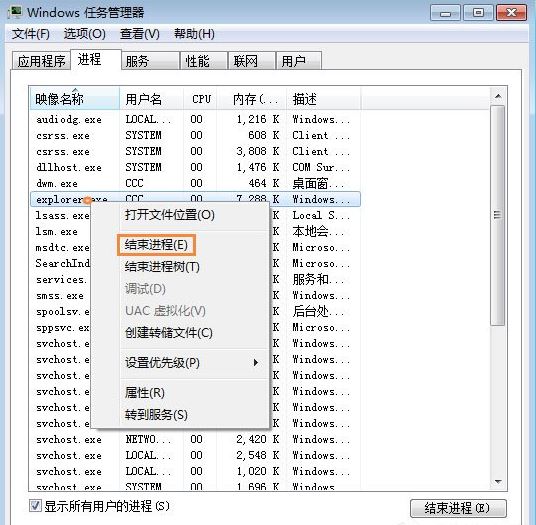Screen dimensions: 536x525
Task: Click the process list scrollbar thumb
Action: (498, 215)
